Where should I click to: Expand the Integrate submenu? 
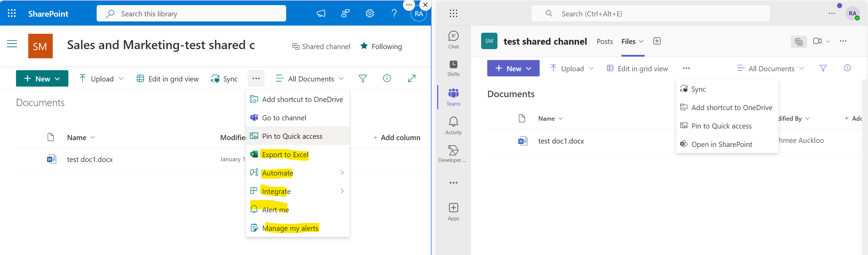[298, 191]
